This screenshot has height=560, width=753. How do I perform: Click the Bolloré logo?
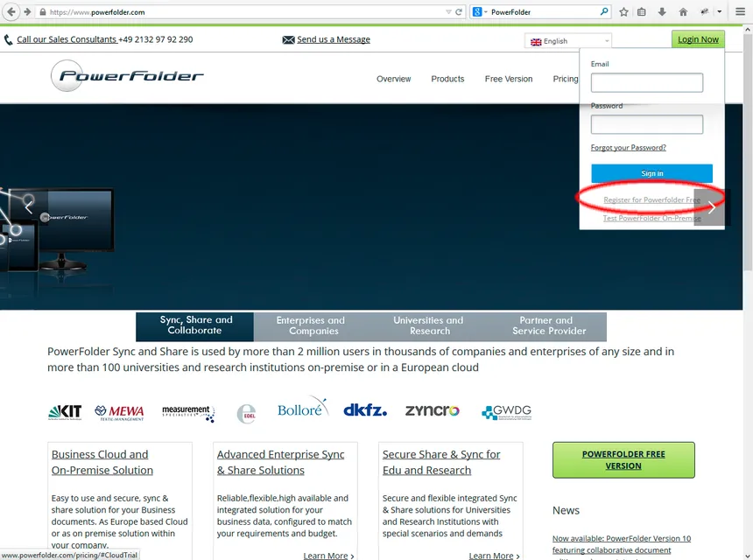pos(303,408)
